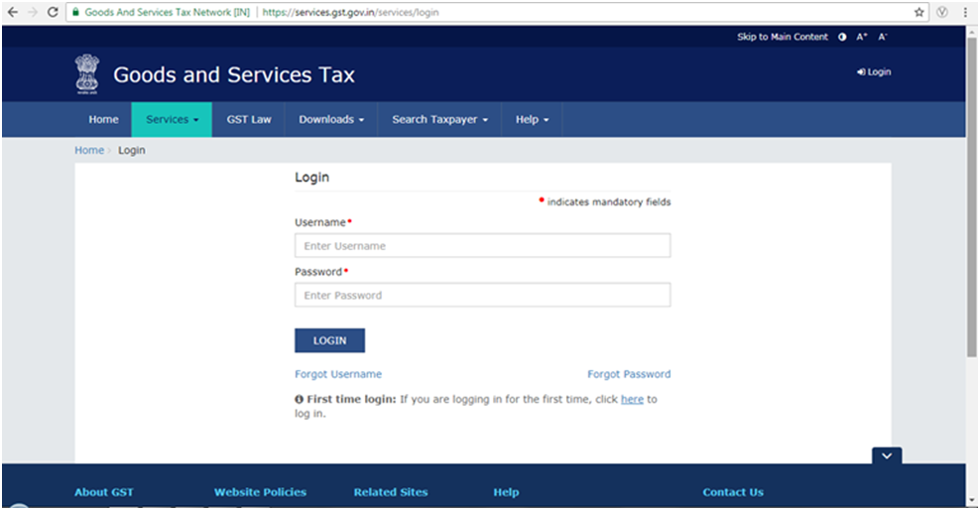The width and height of the screenshot is (980, 510).
Task: Click Related Sites footer heading
Action: [x=391, y=492]
